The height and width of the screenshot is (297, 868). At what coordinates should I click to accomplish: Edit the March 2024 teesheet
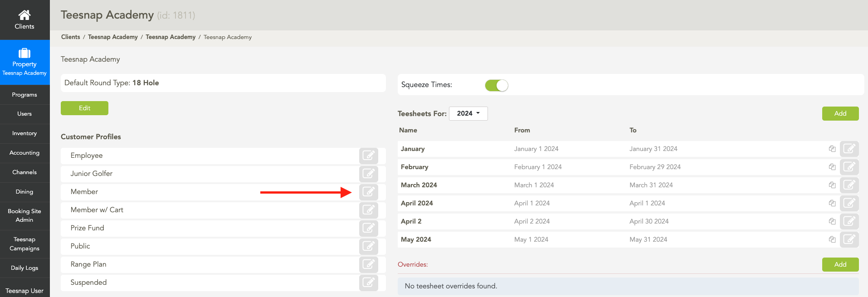tap(849, 185)
